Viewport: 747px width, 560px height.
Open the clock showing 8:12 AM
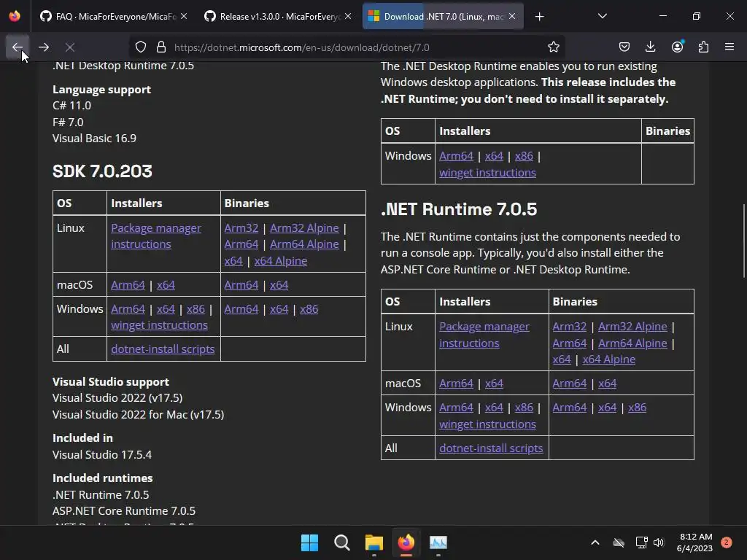[x=694, y=542]
